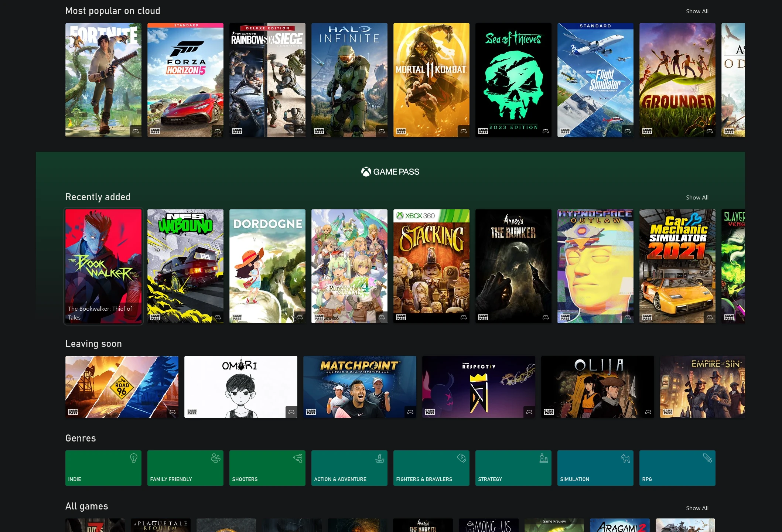
Task: Click controller icon on Hypnospace Outlaw
Action: tap(628, 317)
